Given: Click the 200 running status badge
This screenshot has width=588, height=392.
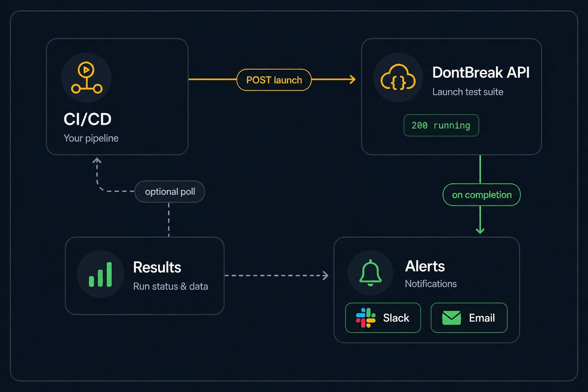Looking at the screenshot, I should click(441, 125).
